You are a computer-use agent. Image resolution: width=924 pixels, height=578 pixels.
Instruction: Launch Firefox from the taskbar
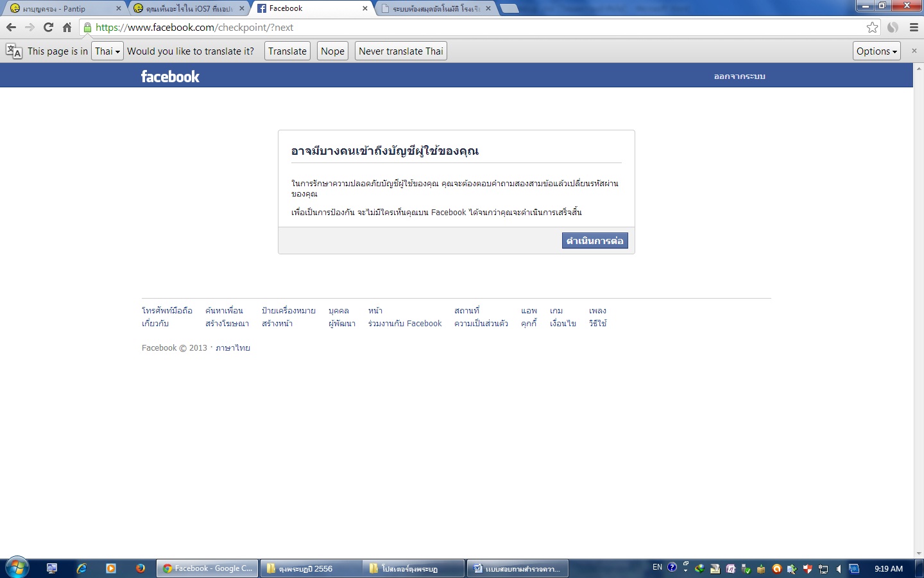click(141, 568)
